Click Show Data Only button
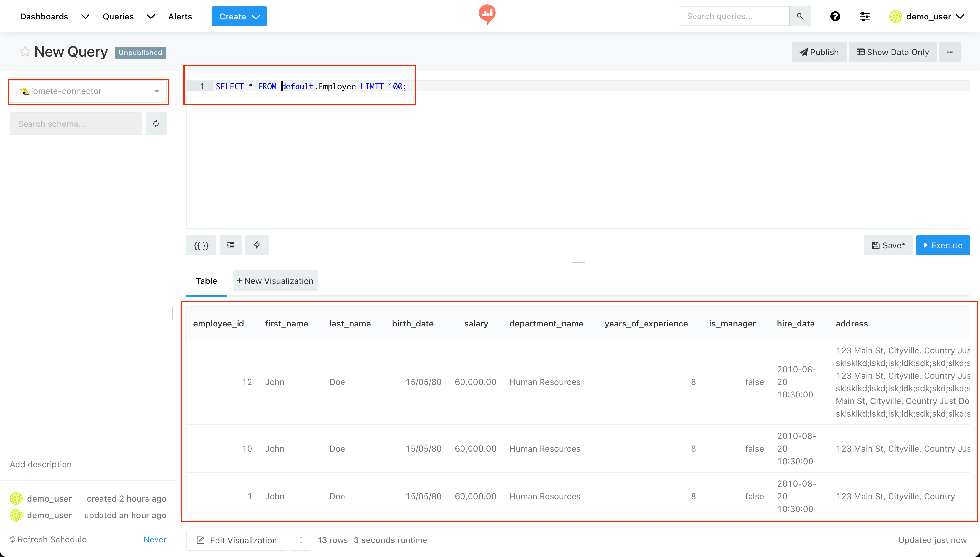Viewport: 980px width, 557px height. (x=893, y=52)
